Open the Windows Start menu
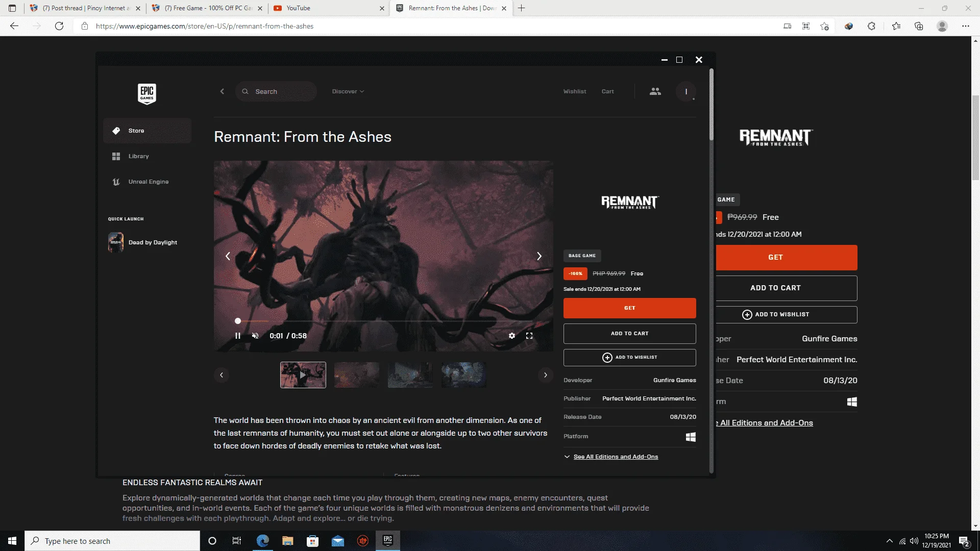The width and height of the screenshot is (980, 551). click(x=12, y=541)
